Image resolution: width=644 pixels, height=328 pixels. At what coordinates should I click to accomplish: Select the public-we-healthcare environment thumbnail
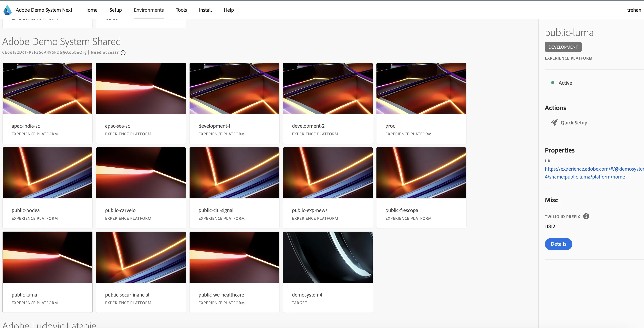234,257
